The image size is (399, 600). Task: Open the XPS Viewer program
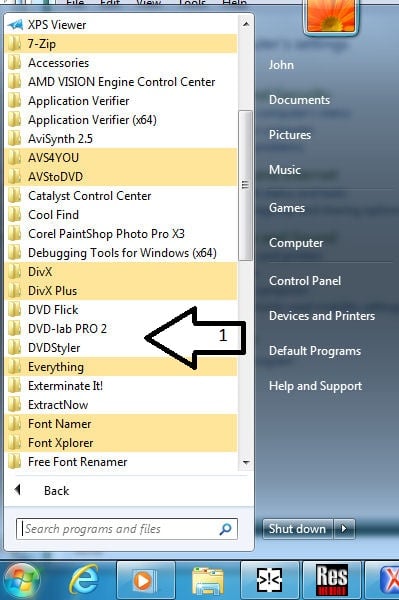(x=122, y=25)
